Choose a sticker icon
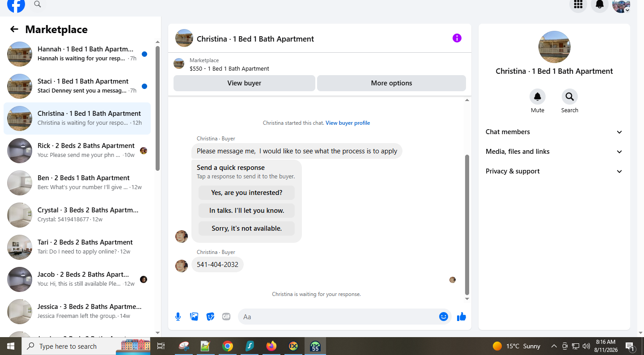This screenshot has width=644, height=355. (210, 317)
